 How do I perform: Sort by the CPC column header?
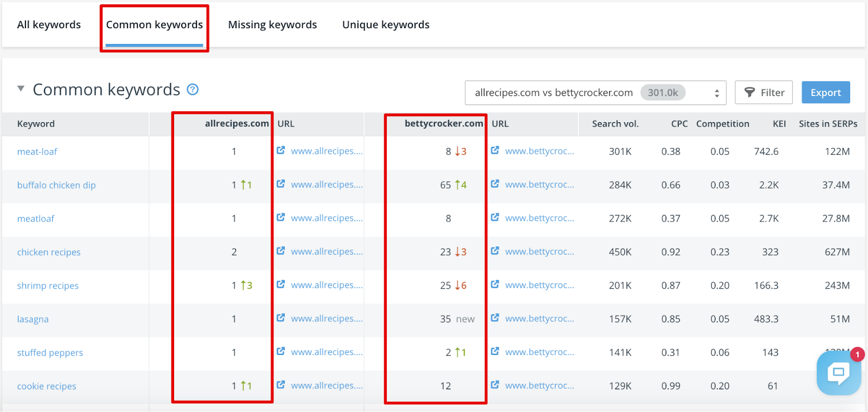coord(679,124)
